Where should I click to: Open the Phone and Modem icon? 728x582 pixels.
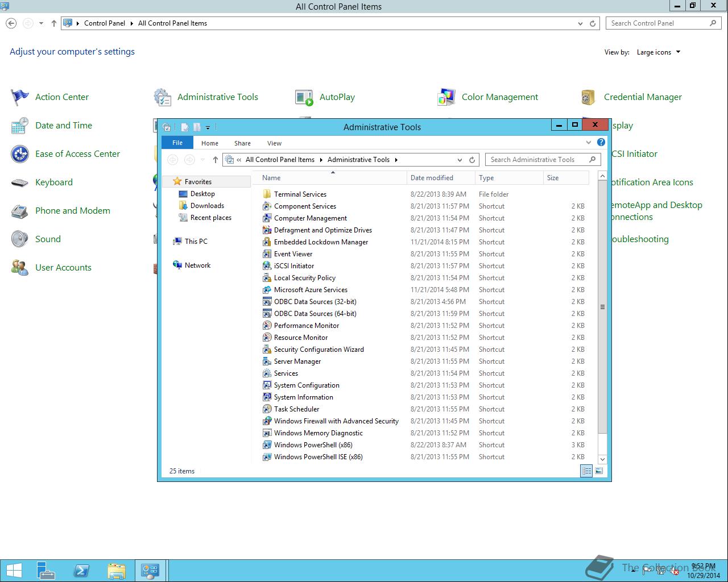[x=20, y=211]
